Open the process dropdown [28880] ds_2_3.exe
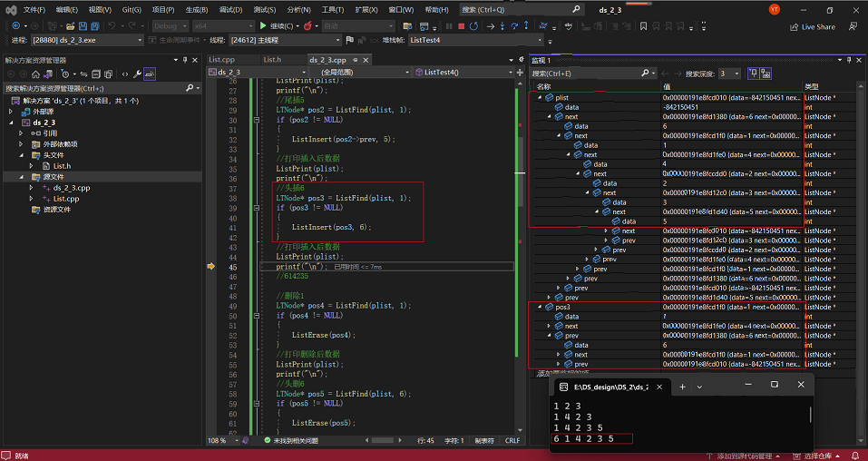Image resolution: width=868 pixels, height=461 pixels. (x=87, y=40)
